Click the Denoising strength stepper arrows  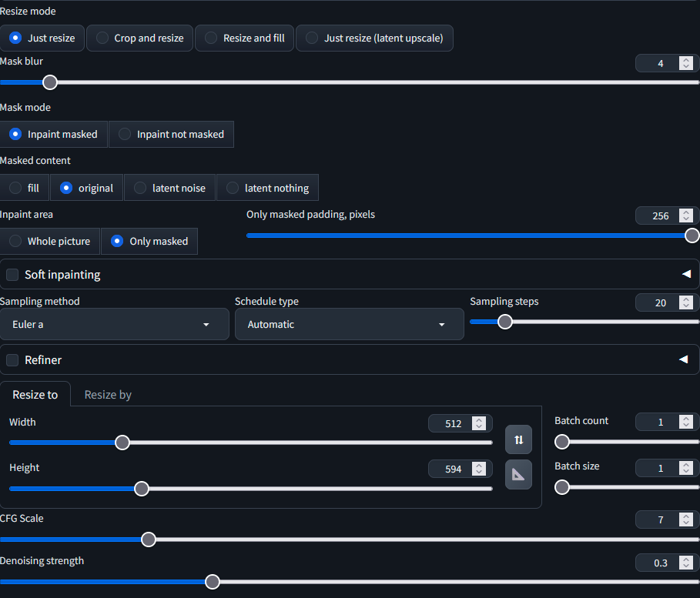[x=686, y=563]
